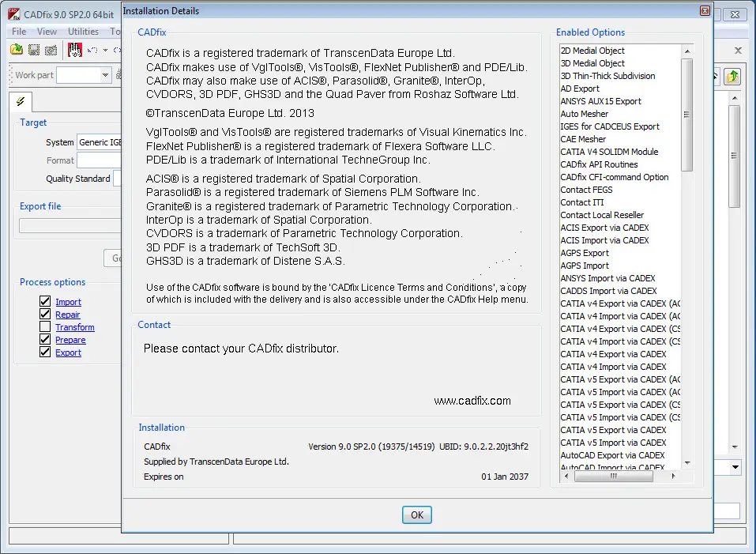Toggle the Repair process checkbox
Viewport: 756px width, 554px height.
[45, 314]
